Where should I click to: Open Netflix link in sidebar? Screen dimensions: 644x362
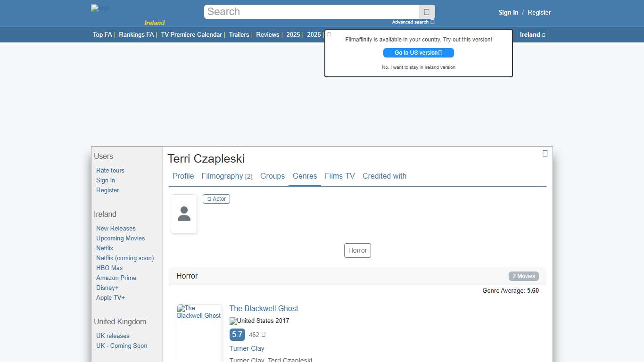tap(105, 248)
